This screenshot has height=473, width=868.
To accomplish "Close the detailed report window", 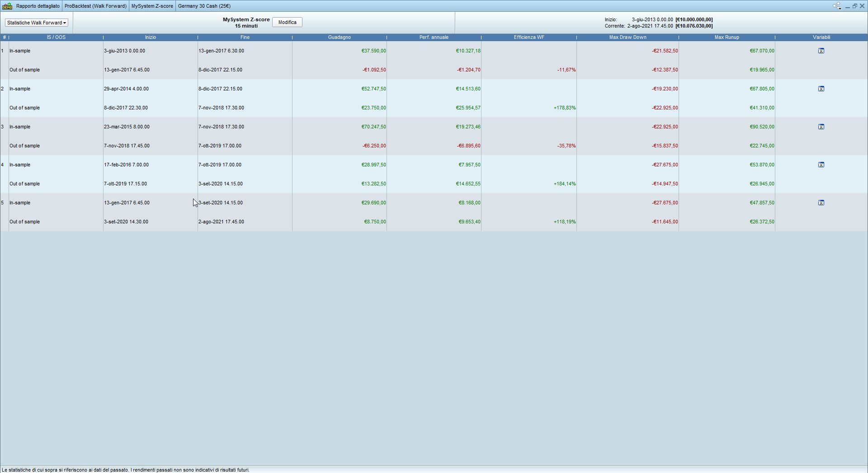I will pos(862,6).
